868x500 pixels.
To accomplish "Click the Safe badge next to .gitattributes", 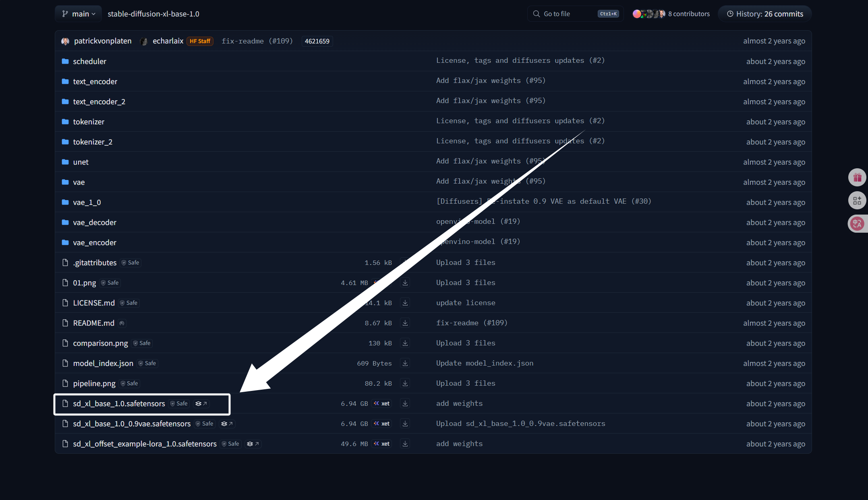I will pyautogui.click(x=131, y=262).
